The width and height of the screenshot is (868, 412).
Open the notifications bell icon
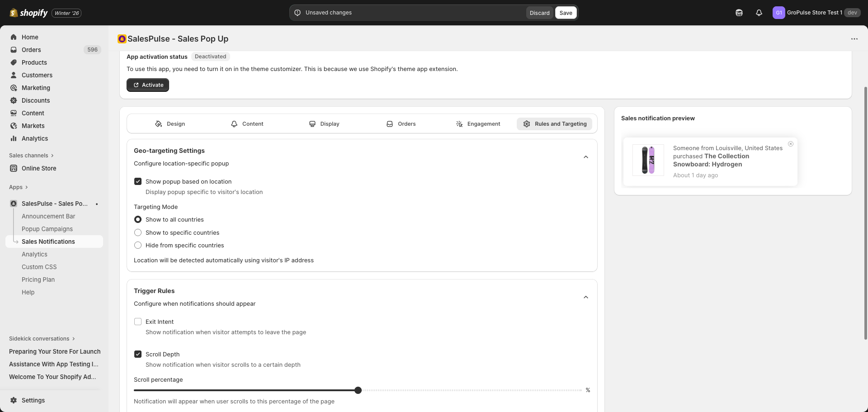point(759,13)
